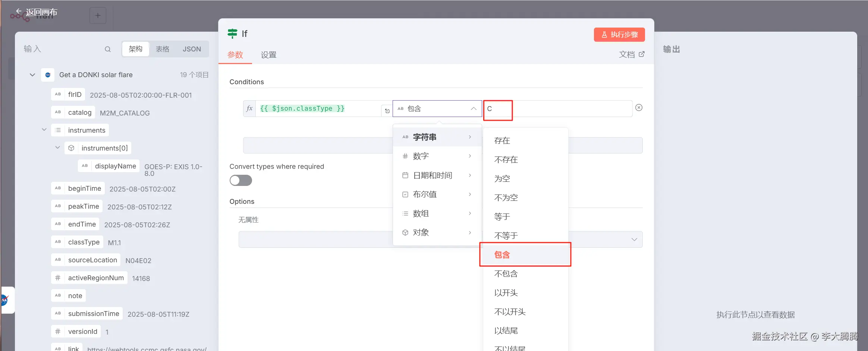Expand the 布尔值 operator submenu
This screenshot has width=868, height=351.
point(437,194)
